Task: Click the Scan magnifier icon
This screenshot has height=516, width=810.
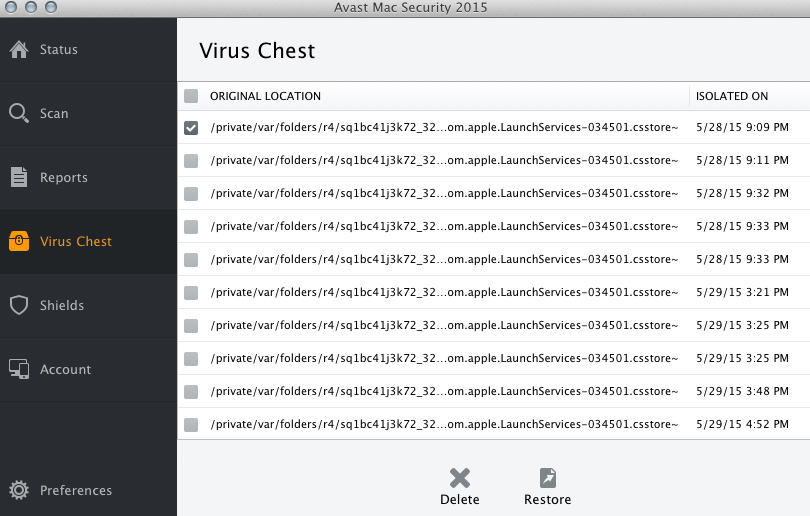Action: [19, 113]
